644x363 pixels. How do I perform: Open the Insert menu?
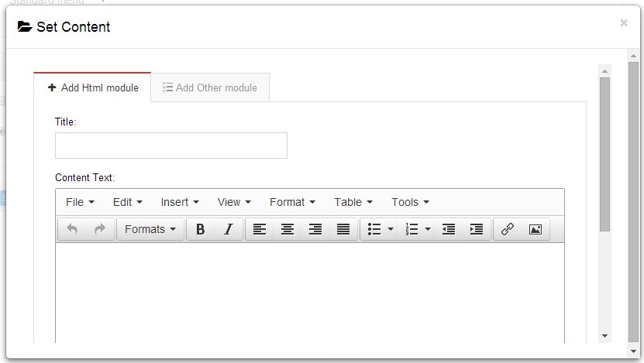pos(180,202)
